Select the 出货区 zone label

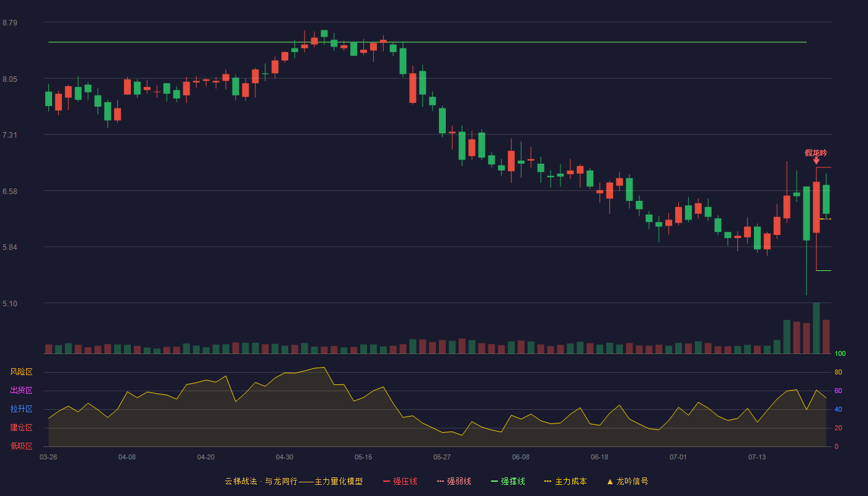(21, 391)
